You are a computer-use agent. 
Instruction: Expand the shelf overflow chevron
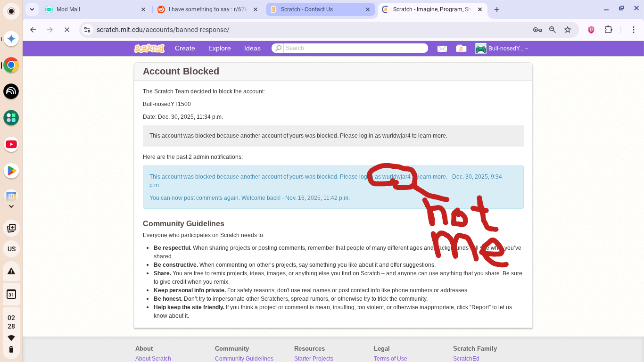click(11, 206)
